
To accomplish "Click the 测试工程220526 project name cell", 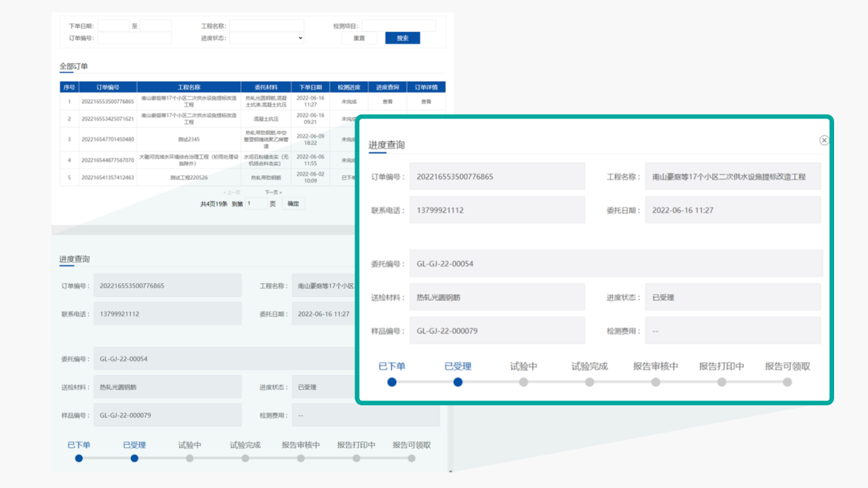I will point(189,178).
